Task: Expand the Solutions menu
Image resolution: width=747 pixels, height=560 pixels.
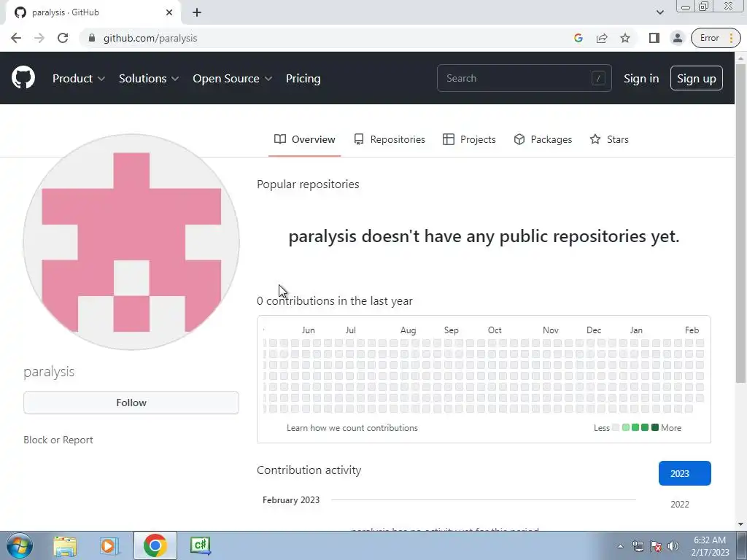Action: pos(149,79)
